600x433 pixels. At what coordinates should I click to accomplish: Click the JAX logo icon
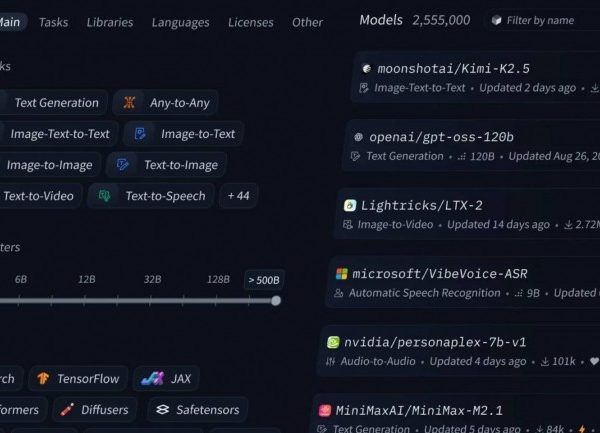pos(152,378)
